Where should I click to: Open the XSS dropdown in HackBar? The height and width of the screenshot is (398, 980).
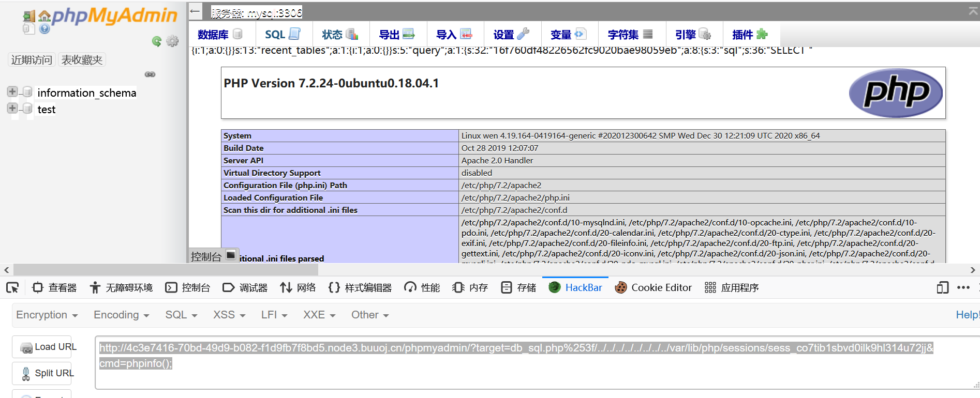coord(229,315)
